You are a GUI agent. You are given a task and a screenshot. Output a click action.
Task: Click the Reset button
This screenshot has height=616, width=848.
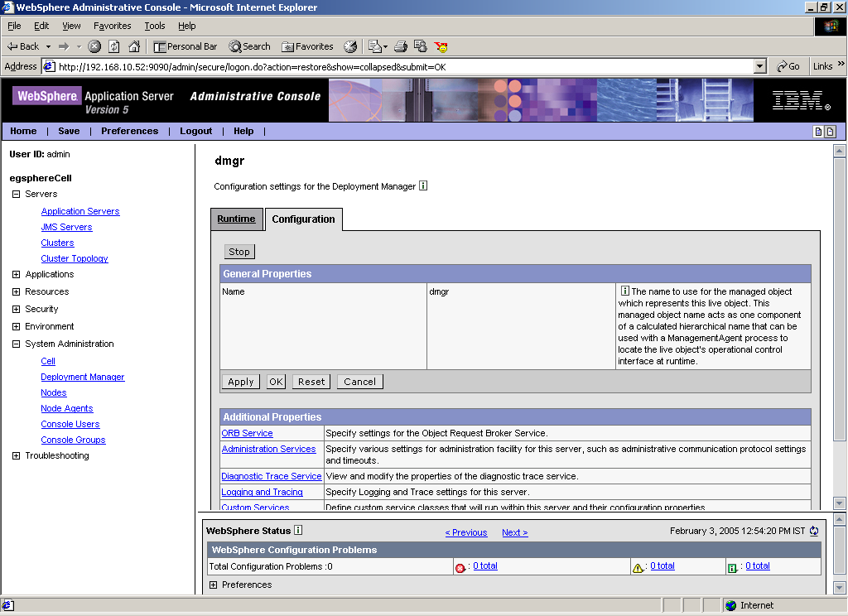point(311,382)
